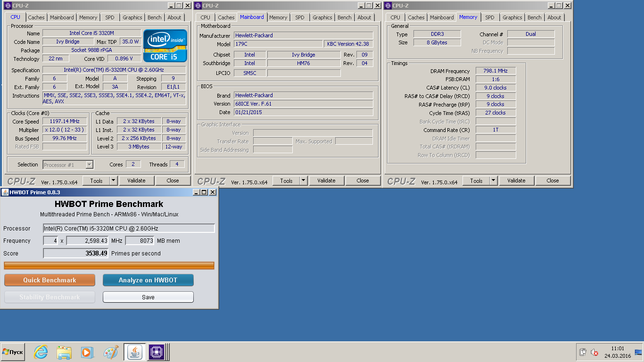Open the taskbar clock showing 11:01
The image size is (644, 362).
(618, 352)
